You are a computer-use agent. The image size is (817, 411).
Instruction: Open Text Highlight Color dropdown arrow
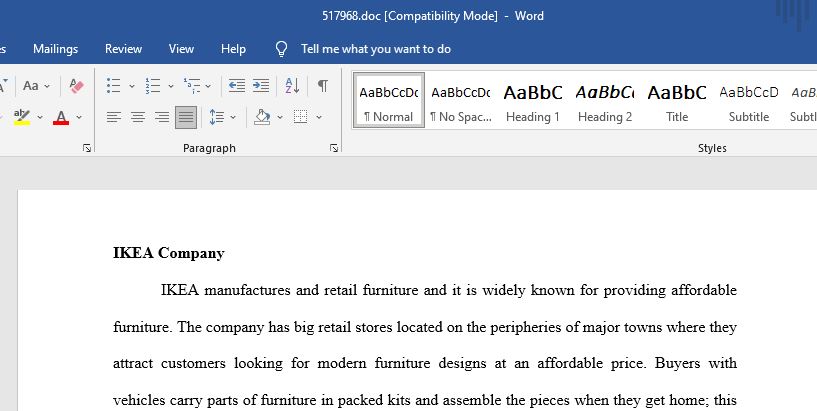[x=40, y=117]
